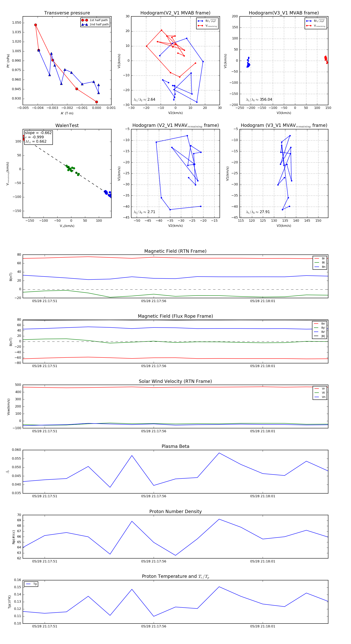Click the "Proton Number Density" title

click(175, 511)
